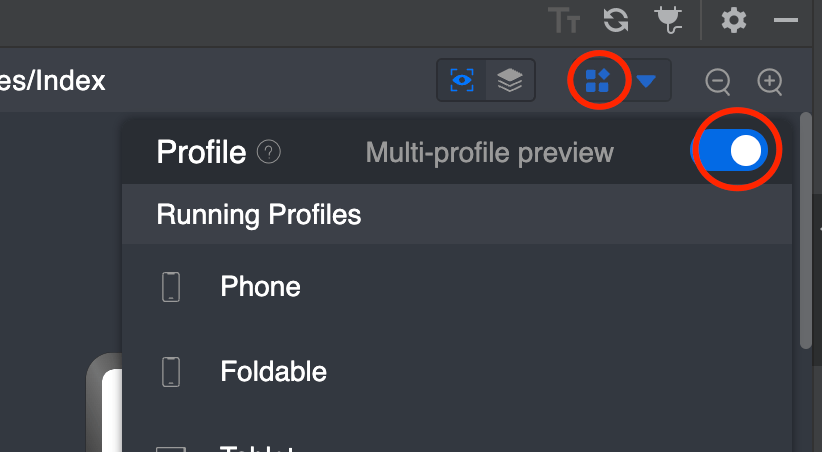Image resolution: width=822 pixels, height=452 pixels.
Task: Click the plug icon in top toolbar
Action: coord(667,20)
